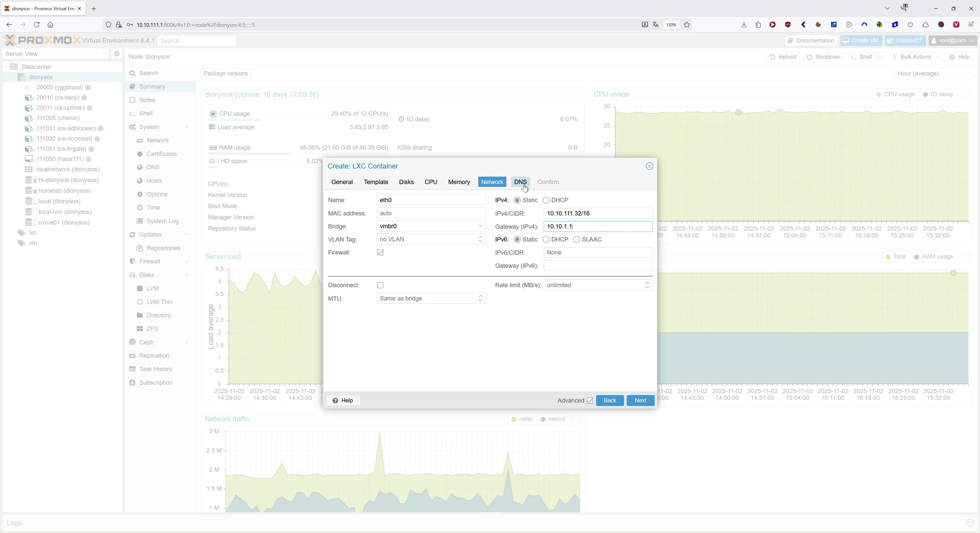Open the Ceph panel in sidebar
This screenshot has width=980, height=533.
(146, 342)
